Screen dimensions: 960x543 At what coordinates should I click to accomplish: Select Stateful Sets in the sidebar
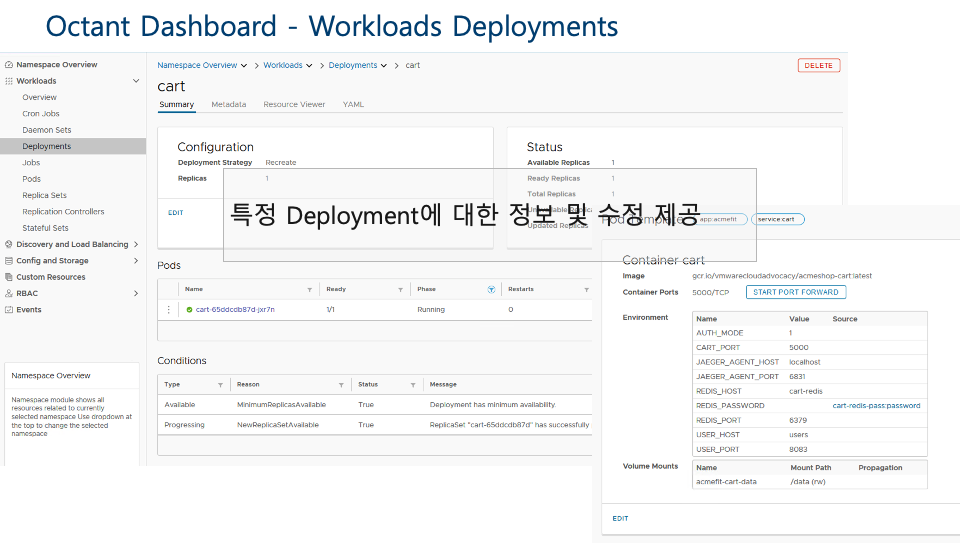45,228
